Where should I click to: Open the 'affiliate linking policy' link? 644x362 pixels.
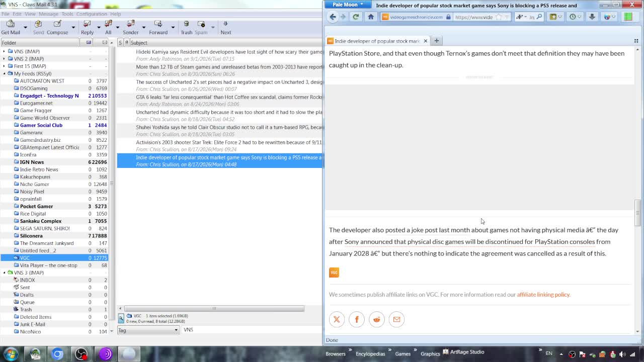point(543,295)
